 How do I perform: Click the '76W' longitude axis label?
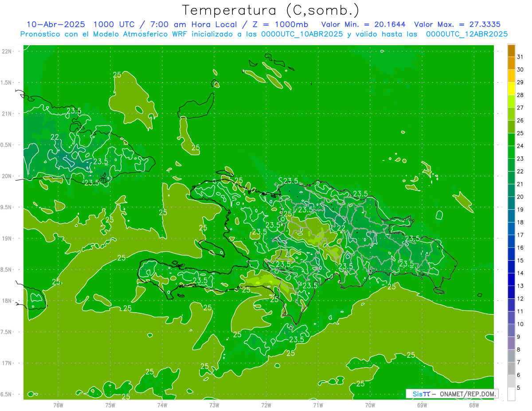58,405
